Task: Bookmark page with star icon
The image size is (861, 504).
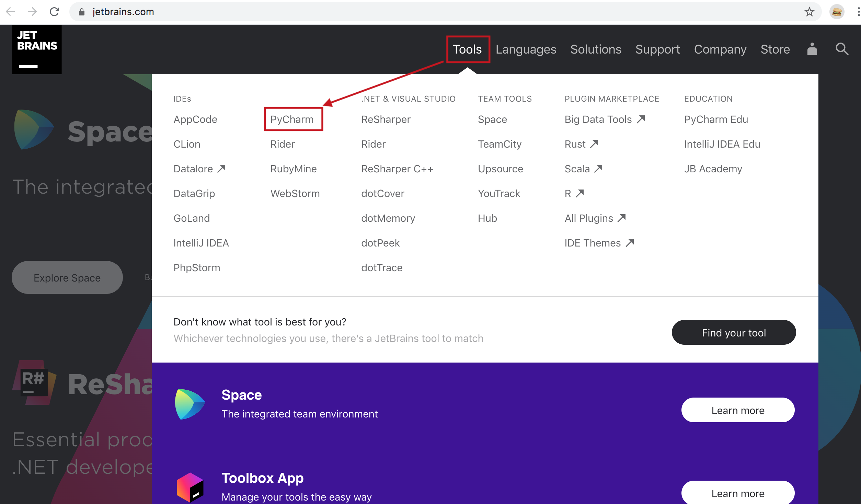Action: [x=809, y=12]
